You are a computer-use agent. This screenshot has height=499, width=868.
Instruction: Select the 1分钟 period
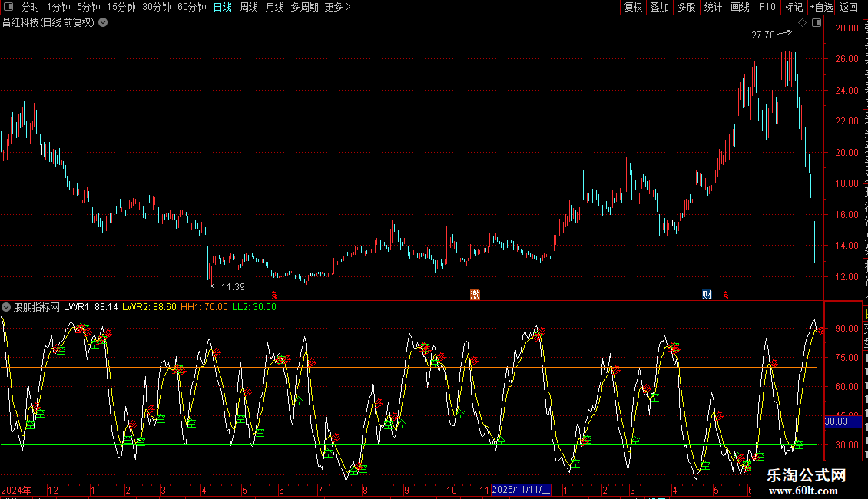pyautogui.click(x=58, y=7)
